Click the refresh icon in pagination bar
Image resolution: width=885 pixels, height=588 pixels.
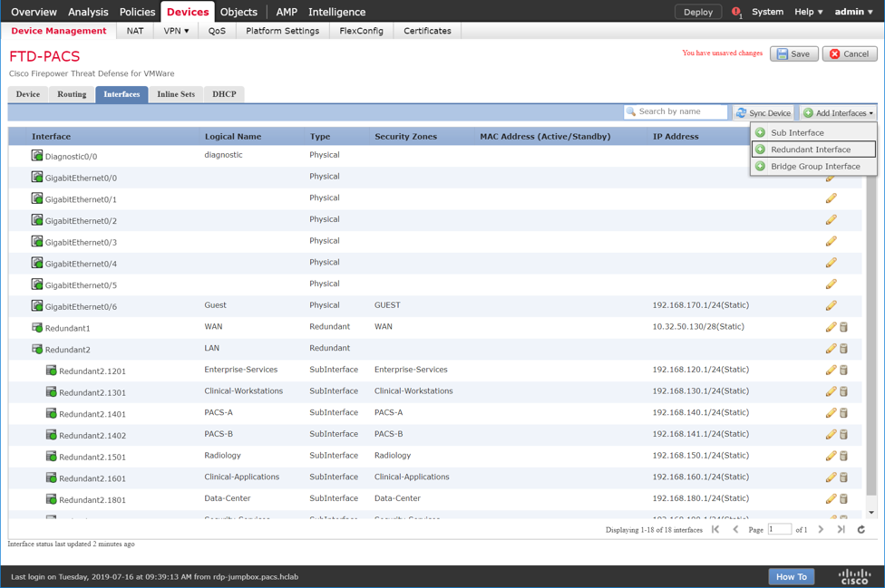[x=861, y=530]
